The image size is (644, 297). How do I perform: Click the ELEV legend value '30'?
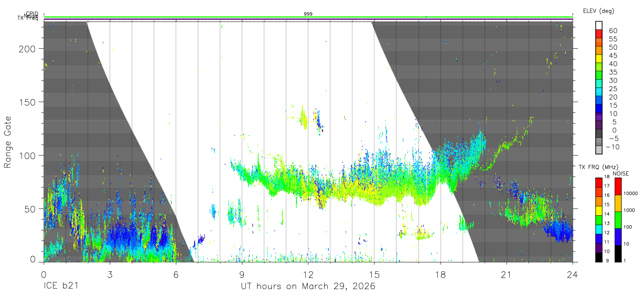[613, 81]
